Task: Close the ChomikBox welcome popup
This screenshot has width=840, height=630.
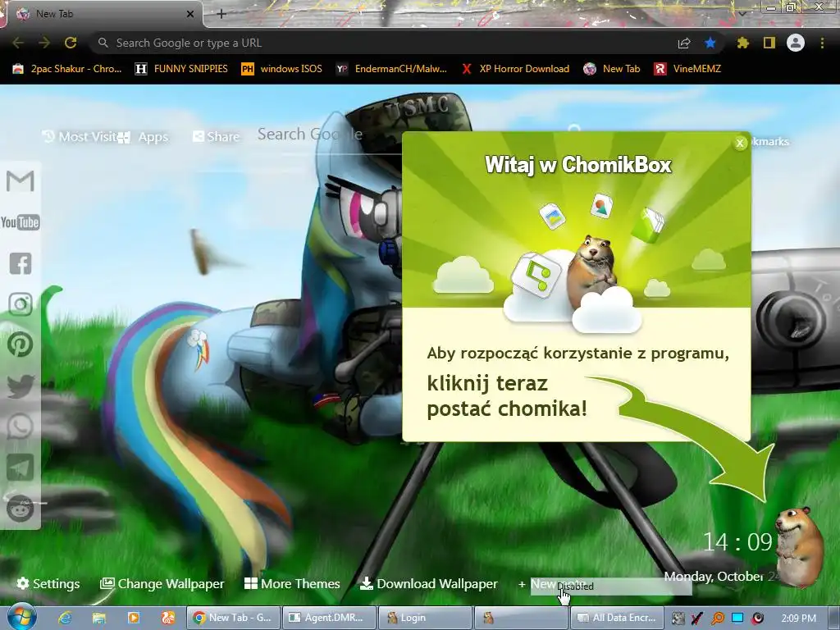Action: (740, 143)
